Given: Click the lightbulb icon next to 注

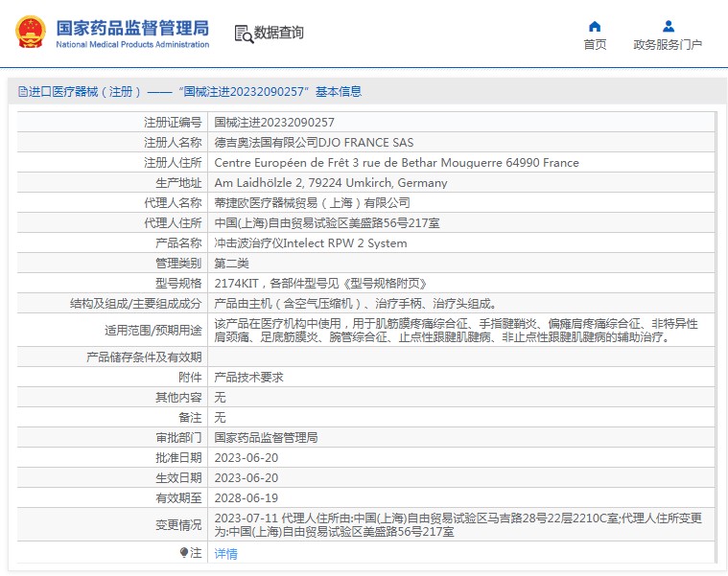Looking at the screenshot, I should tap(184, 552).
